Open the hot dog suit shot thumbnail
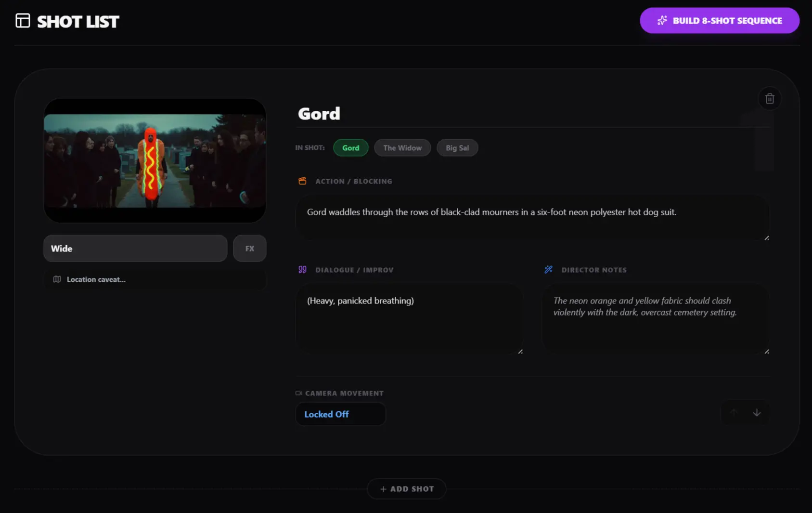 [x=155, y=160]
